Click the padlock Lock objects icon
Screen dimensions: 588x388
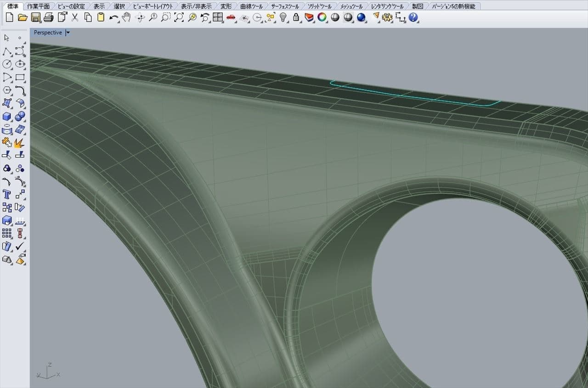pos(296,17)
